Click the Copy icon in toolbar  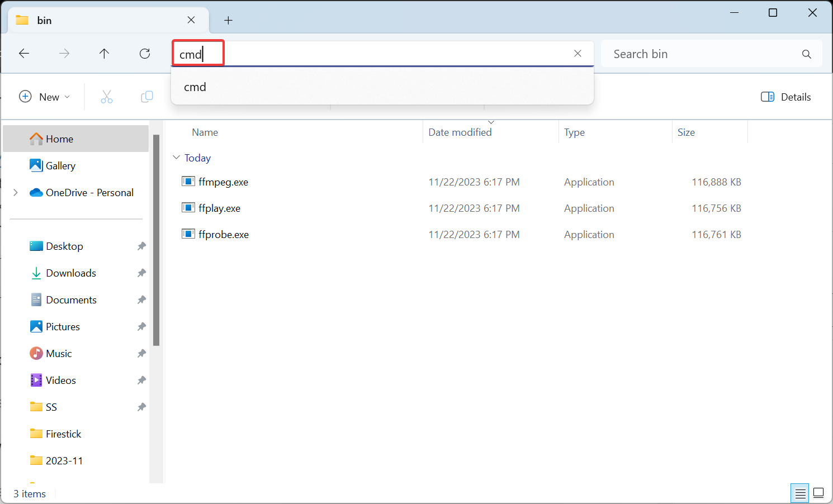tap(147, 97)
